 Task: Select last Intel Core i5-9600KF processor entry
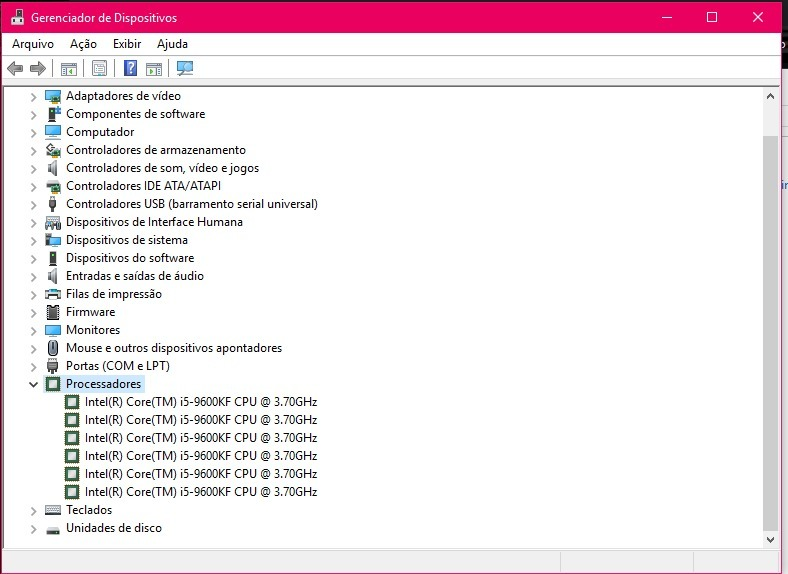tap(201, 492)
